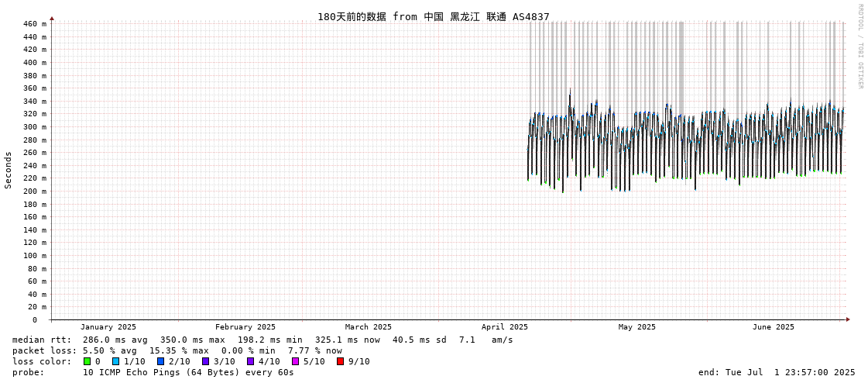Click the green 0 loss color swatch
The image size is (868, 383).
87,361
